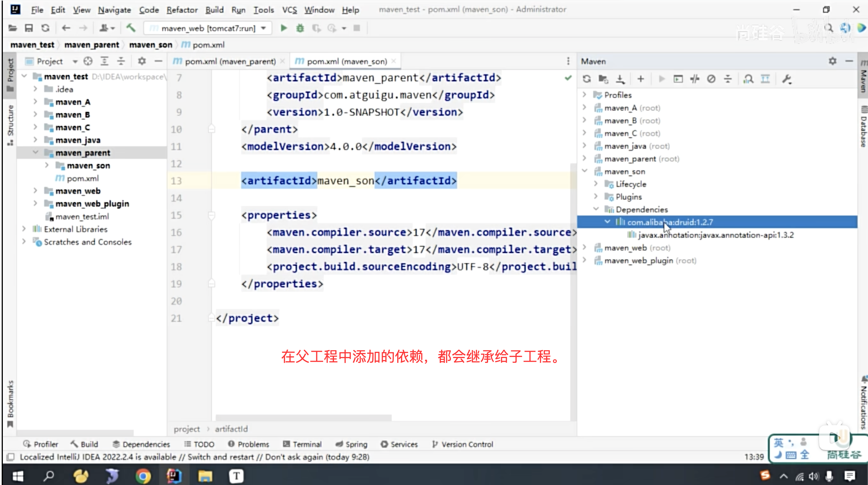
Task: Click the Build project hammer icon
Action: point(131,28)
